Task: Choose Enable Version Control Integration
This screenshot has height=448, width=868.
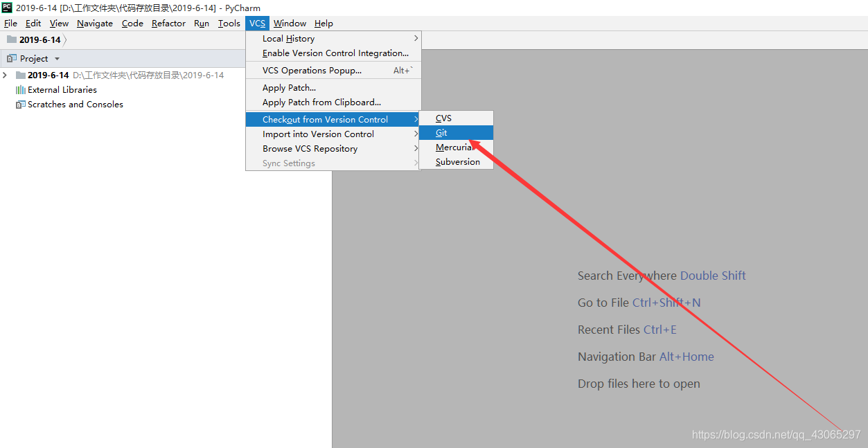Action: (333, 53)
